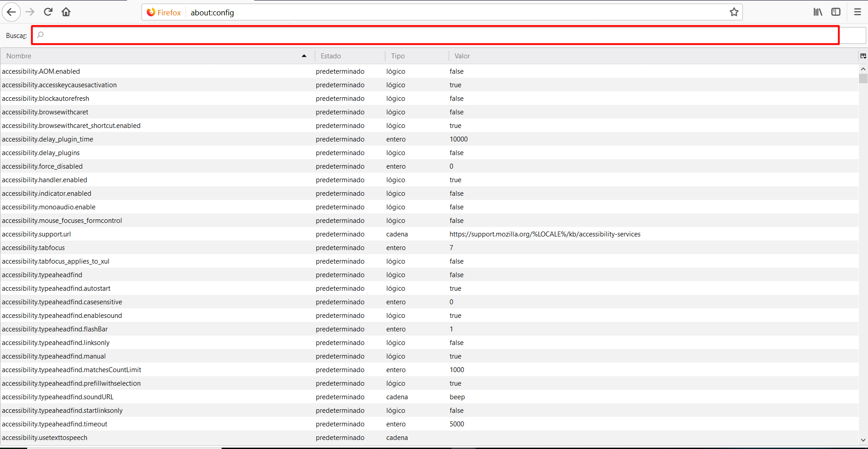
Task: Click the forward navigation arrow
Action: click(x=30, y=12)
